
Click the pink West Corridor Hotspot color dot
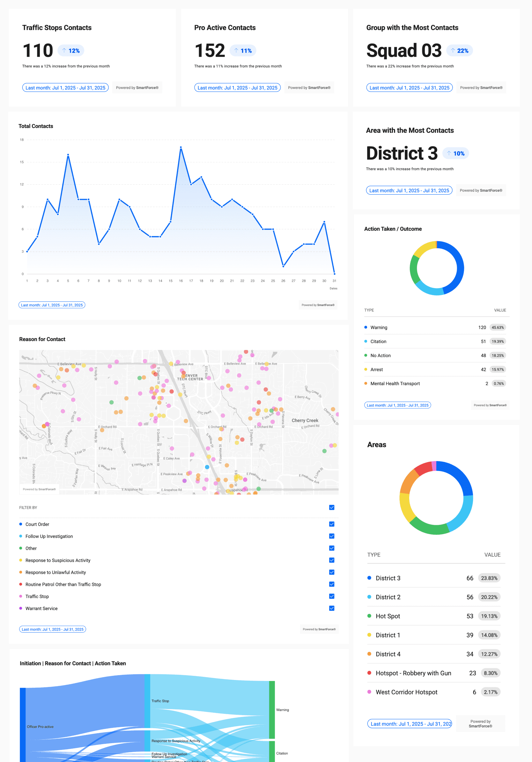click(x=369, y=692)
